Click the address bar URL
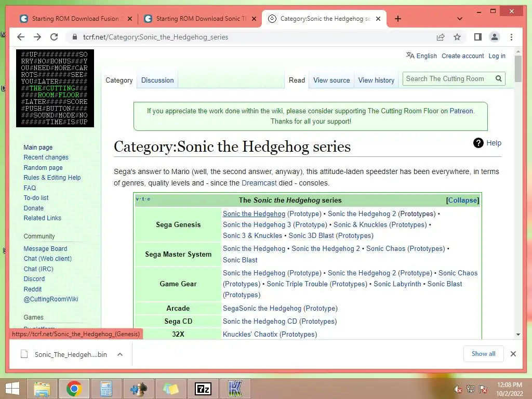532x399 pixels. tap(155, 37)
